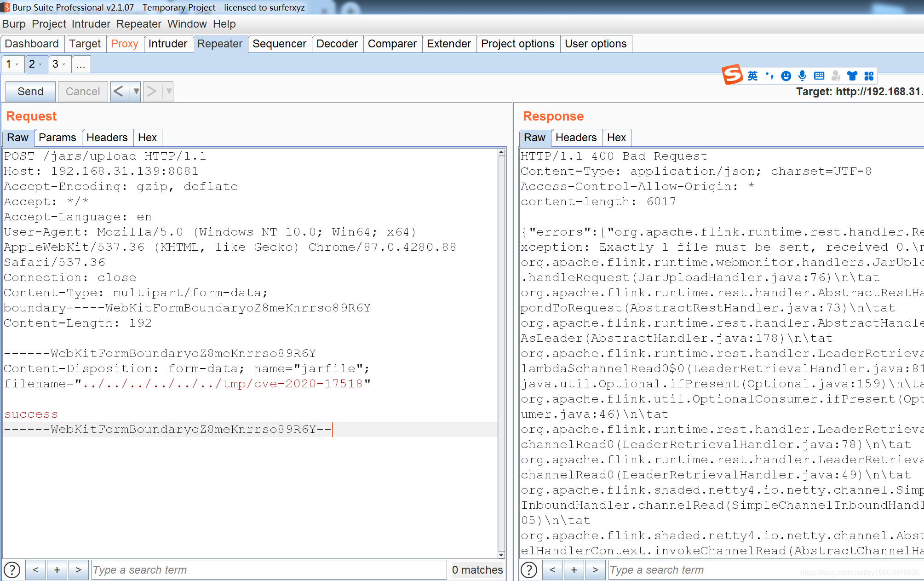Open the Project options tab
Screen dimensions: 924x581
[518, 44]
